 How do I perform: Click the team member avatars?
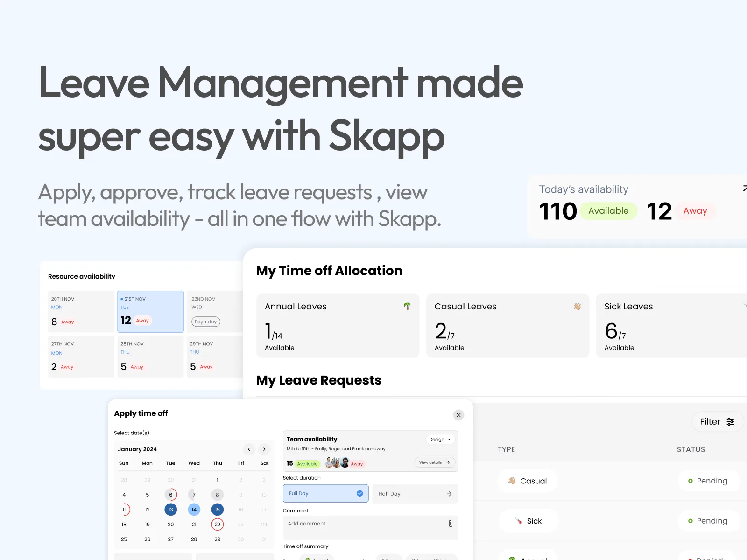point(337,462)
